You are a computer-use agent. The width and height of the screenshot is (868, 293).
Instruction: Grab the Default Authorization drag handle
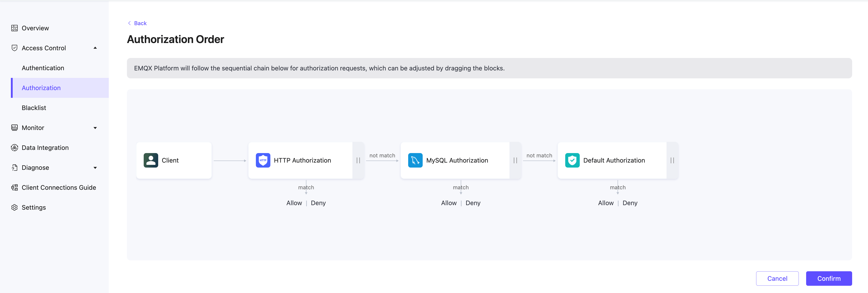point(672,160)
